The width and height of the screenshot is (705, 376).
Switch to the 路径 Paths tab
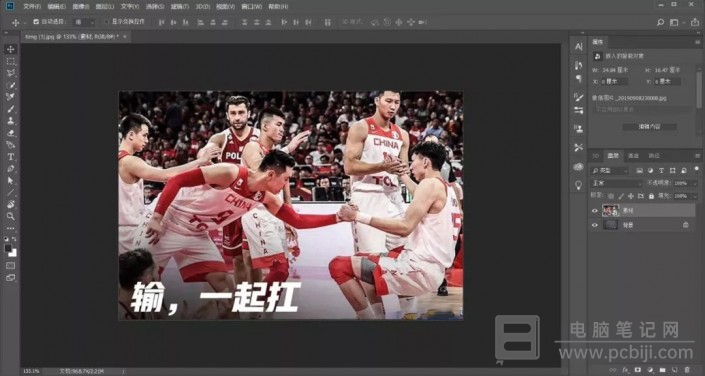pyautogui.click(x=654, y=156)
